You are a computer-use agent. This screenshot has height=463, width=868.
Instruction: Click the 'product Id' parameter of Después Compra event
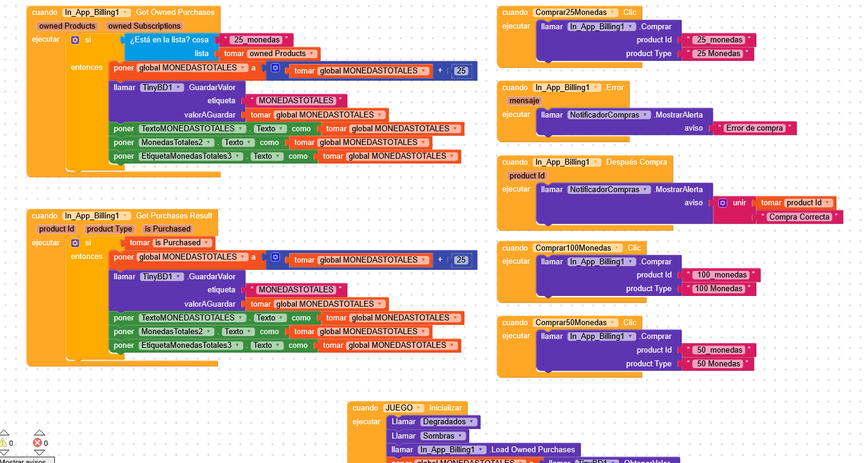tap(528, 176)
